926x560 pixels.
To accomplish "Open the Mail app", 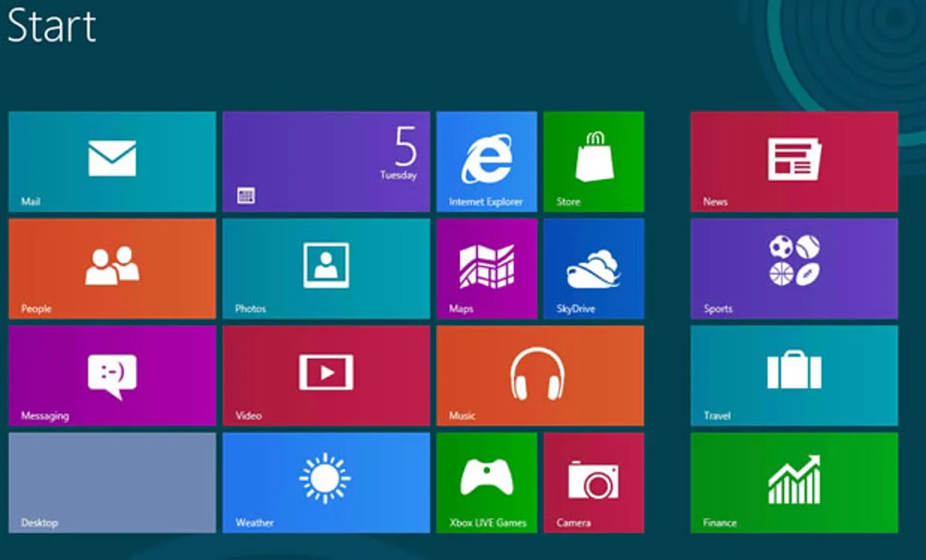I will (112, 160).
